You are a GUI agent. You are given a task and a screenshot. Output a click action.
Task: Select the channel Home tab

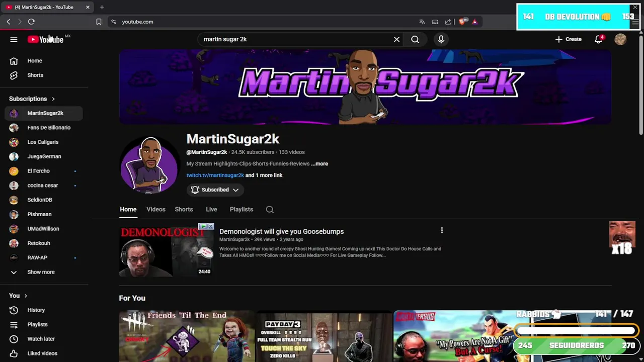[128, 209]
